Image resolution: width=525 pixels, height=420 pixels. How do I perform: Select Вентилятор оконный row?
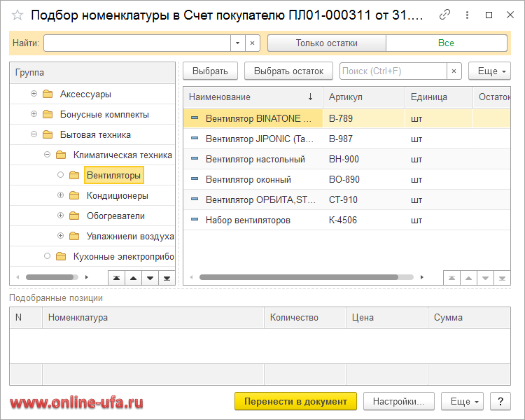click(248, 179)
